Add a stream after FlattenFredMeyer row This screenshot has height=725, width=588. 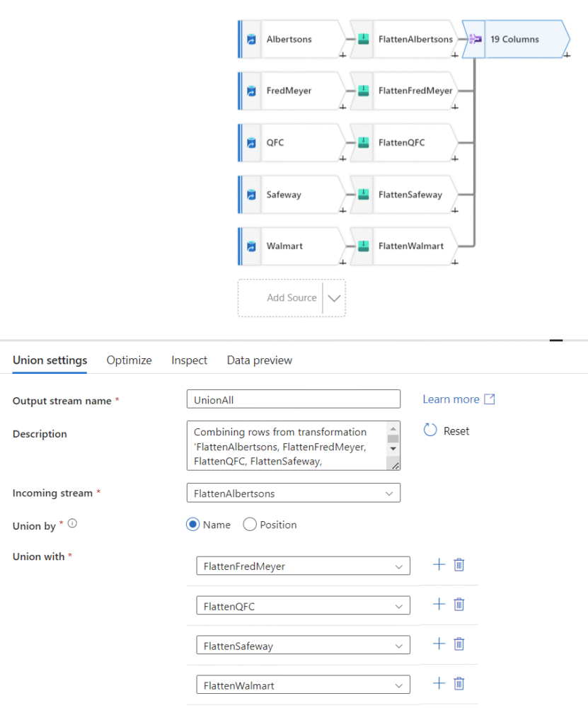(439, 564)
